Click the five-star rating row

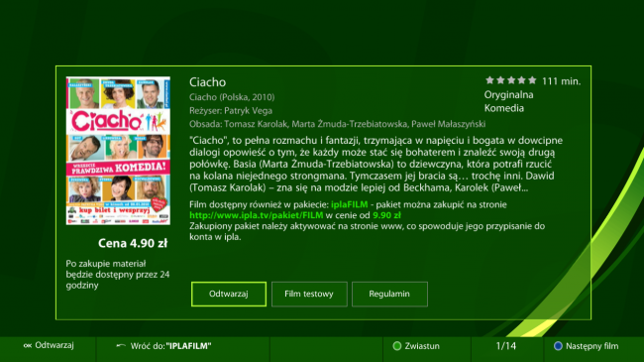coord(511,80)
